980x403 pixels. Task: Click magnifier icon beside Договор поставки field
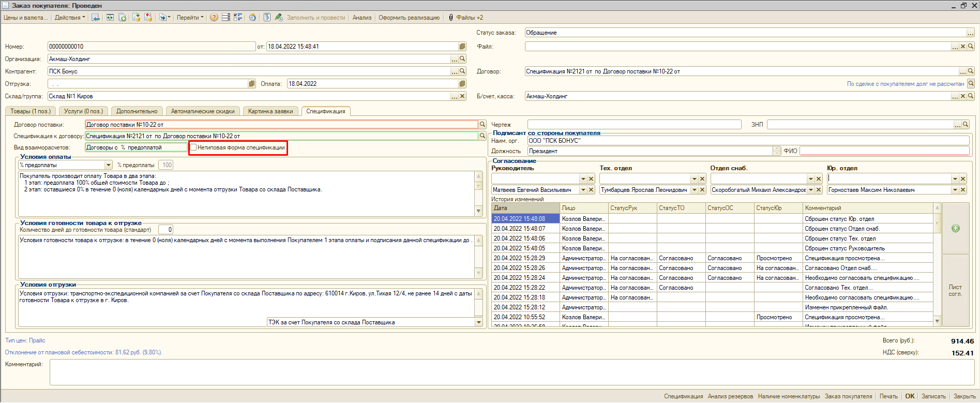tap(483, 125)
